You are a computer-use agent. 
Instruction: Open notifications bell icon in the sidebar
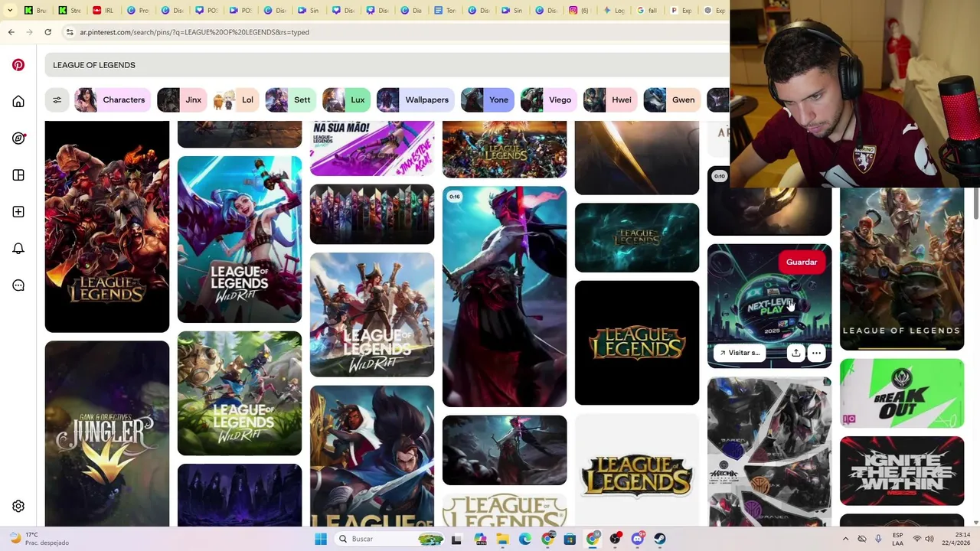tap(18, 249)
